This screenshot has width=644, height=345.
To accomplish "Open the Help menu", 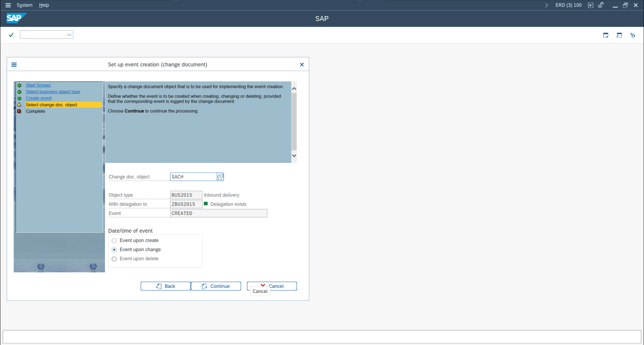I will [x=44, y=5].
